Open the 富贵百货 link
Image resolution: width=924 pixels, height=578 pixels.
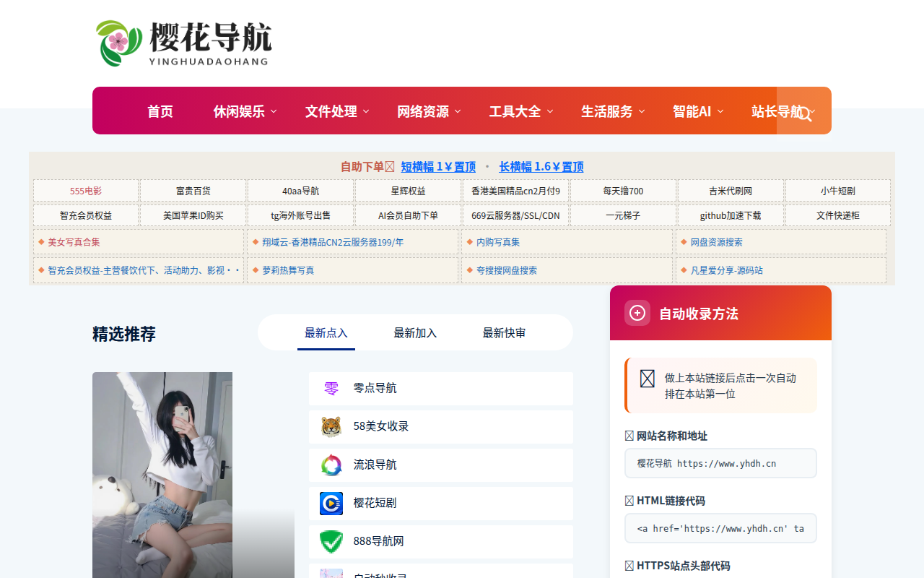[193, 191]
